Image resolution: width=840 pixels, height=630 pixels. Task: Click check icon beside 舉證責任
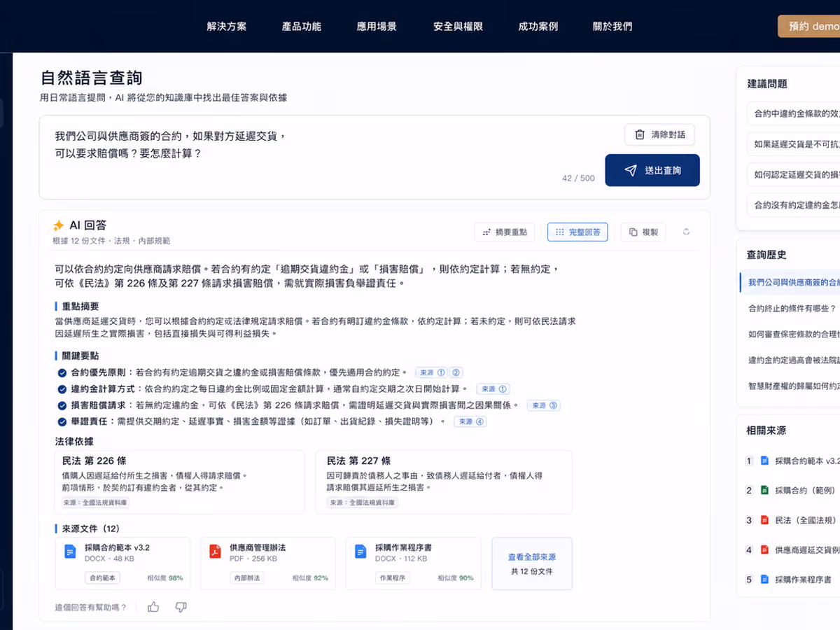click(x=62, y=421)
